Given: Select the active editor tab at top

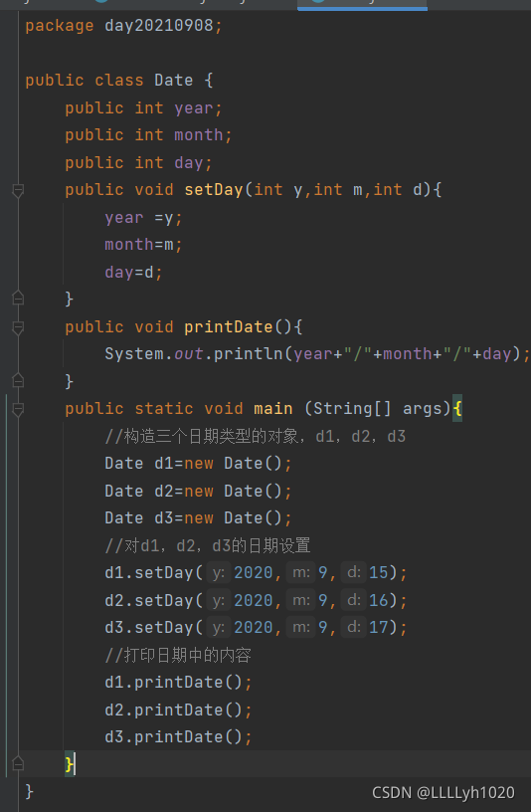Looking at the screenshot, I should (362, 4).
